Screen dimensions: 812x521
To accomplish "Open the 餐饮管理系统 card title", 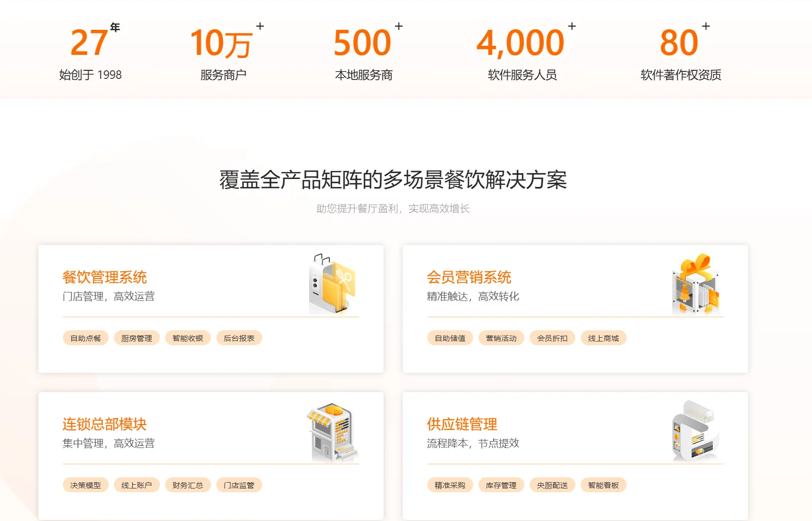I will click(104, 277).
